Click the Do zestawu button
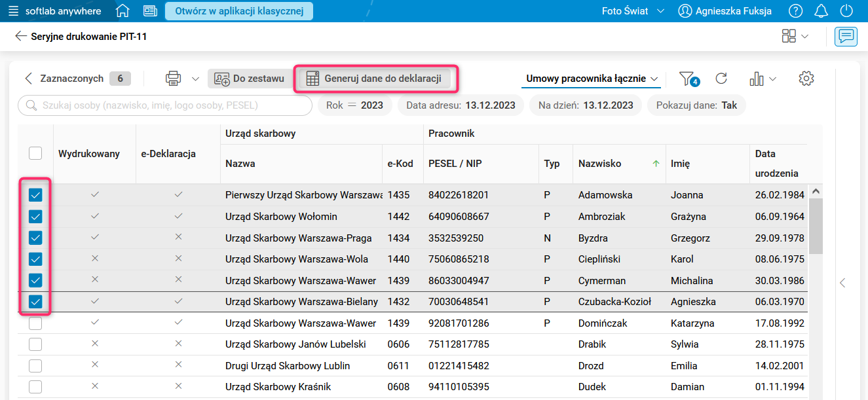 [250, 79]
